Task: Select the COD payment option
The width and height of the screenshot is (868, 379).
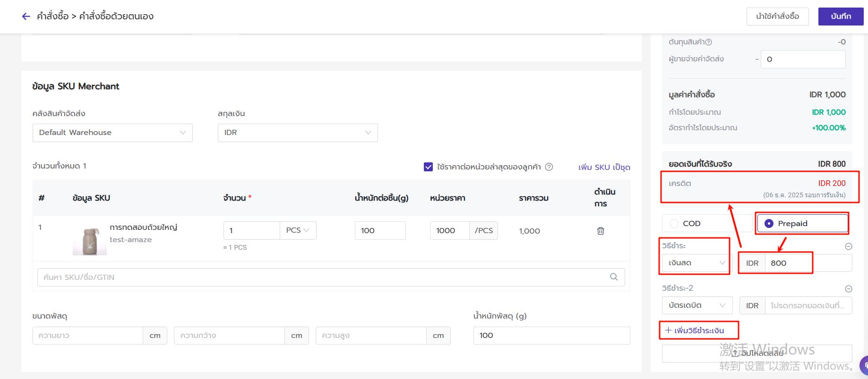Action: (674, 223)
